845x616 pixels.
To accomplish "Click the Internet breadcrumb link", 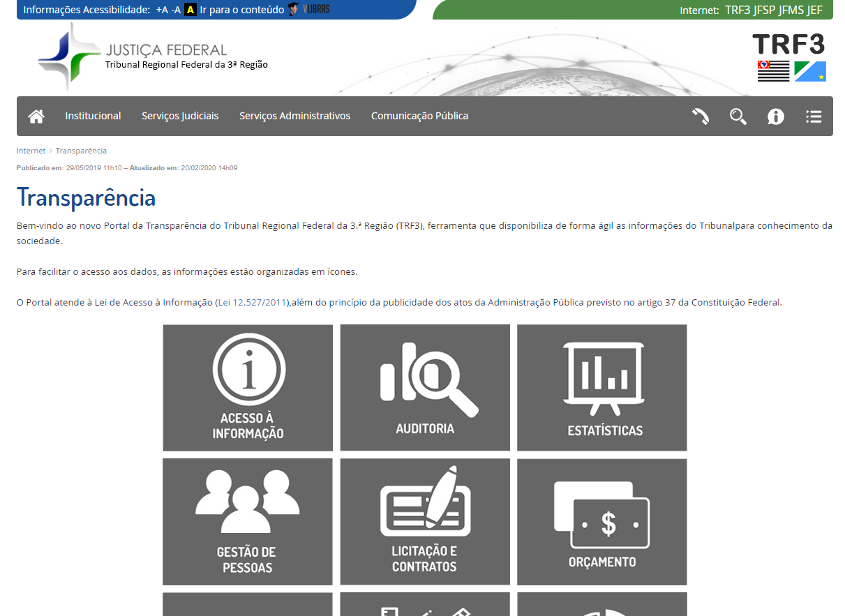I will pyautogui.click(x=31, y=151).
